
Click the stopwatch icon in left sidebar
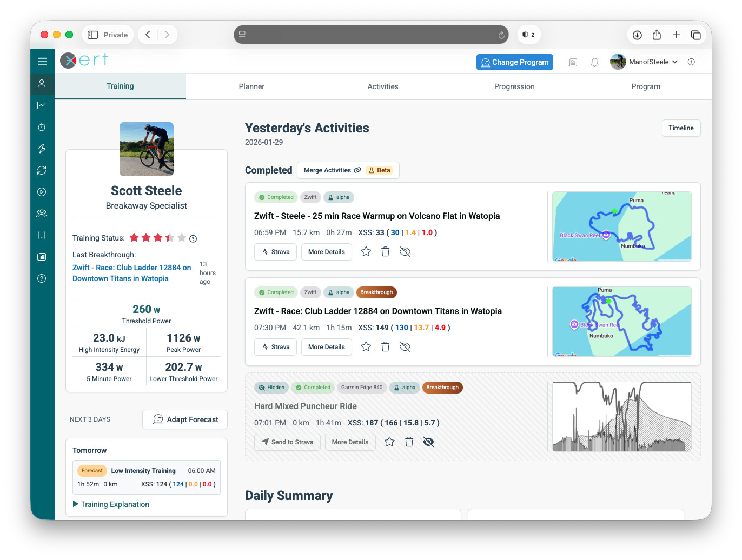click(42, 127)
